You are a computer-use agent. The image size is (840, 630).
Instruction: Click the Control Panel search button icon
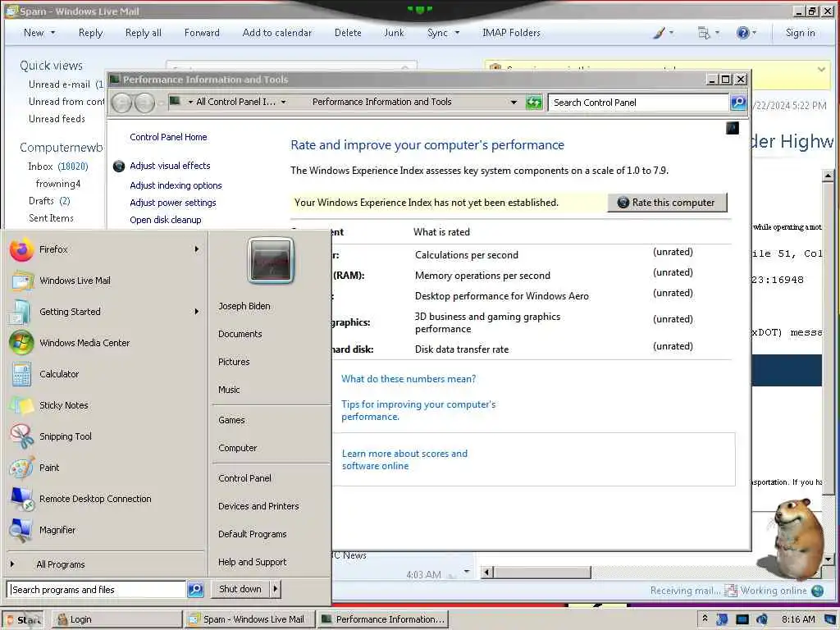738,103
